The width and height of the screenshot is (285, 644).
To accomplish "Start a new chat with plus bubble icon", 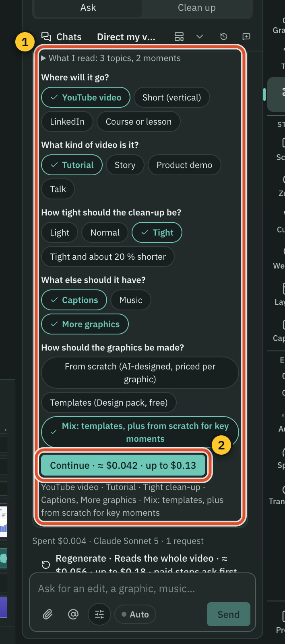I will tap(246, 37).
